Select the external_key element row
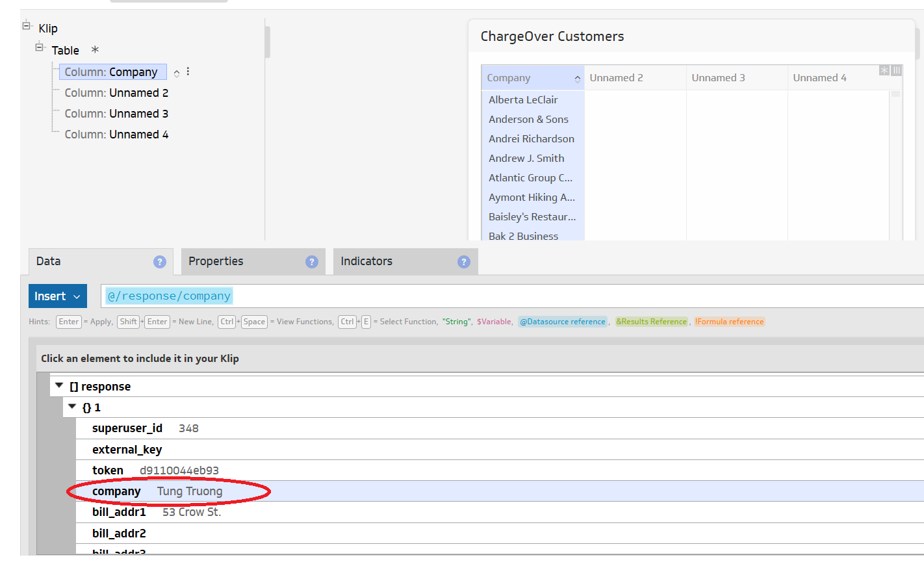The height and width of the screenshot is (579, 924). point(500,450)
